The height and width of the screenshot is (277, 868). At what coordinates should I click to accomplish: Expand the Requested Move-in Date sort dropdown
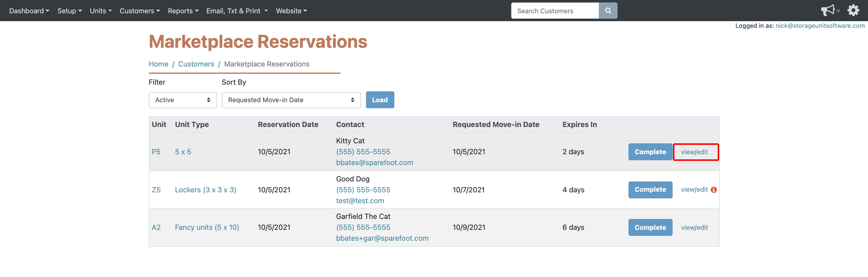click(291, 100)
